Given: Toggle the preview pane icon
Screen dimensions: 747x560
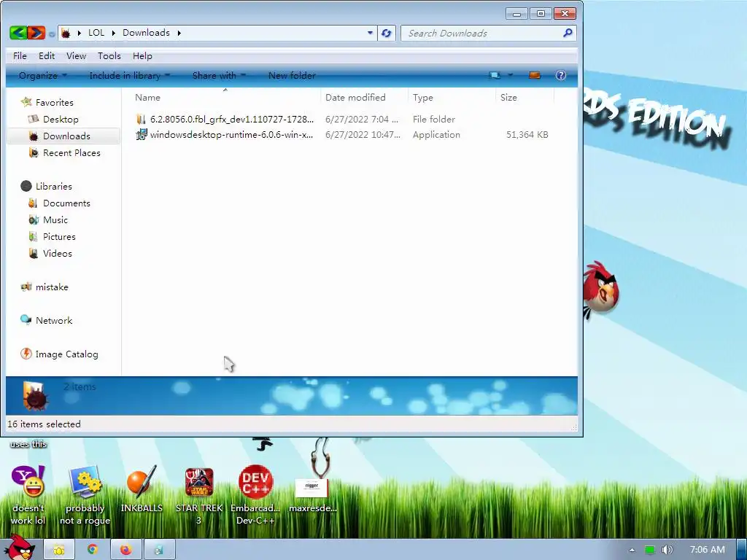Looking at the screenshot, I should (x=535, y=75).
